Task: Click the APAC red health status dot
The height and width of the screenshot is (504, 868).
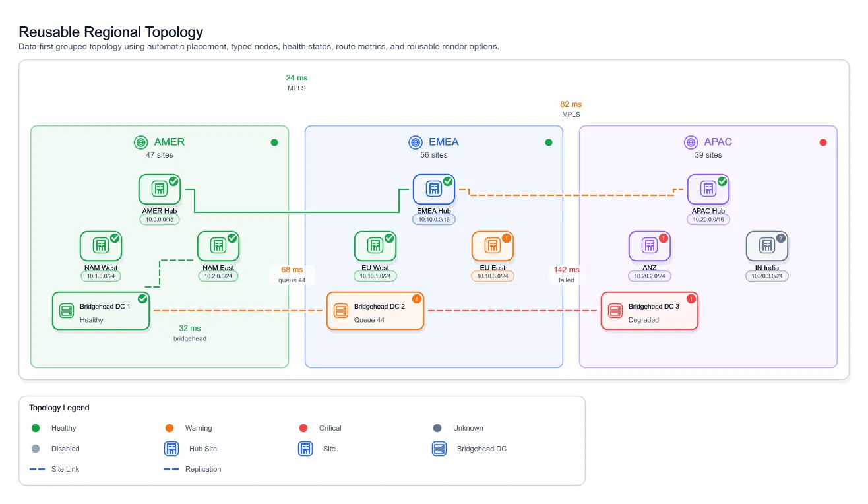Action: click(823, 142)
